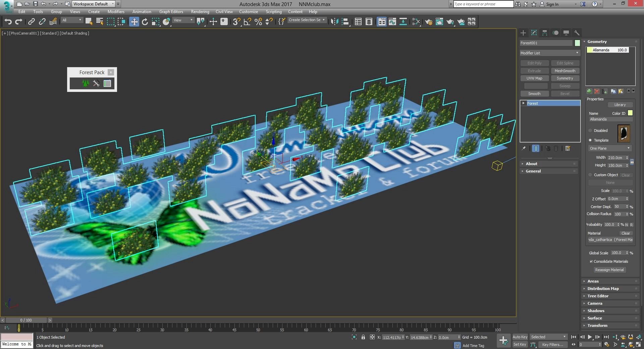644x349 pixels.
Task: Open the selection filter All dropdown
Action: pyautogui.click(x=72, y=20)
